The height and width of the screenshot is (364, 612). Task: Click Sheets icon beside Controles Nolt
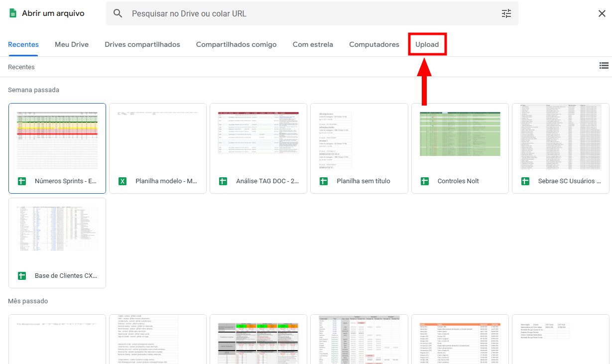coord(425,181)
